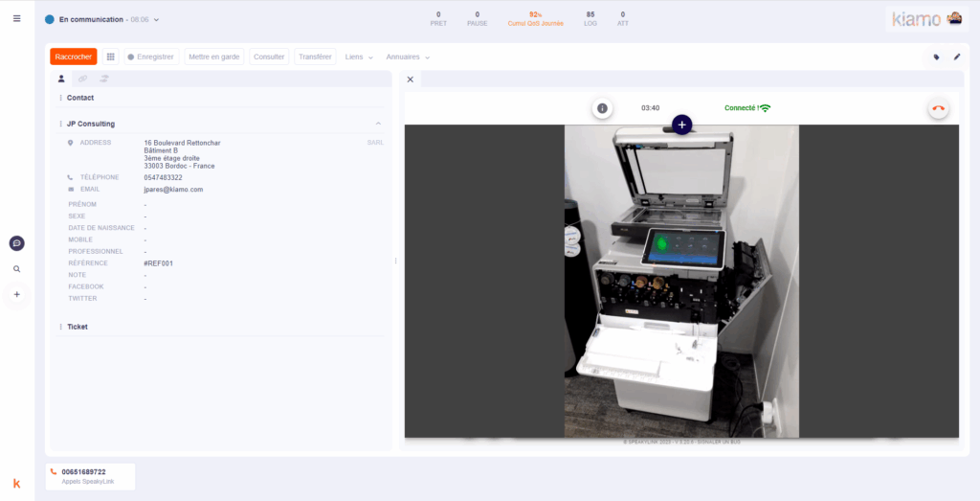The height and width of the screenshot is (501, 980).
Task: Open the hamburger menu in the sidebar
Action: click(16, 18)
